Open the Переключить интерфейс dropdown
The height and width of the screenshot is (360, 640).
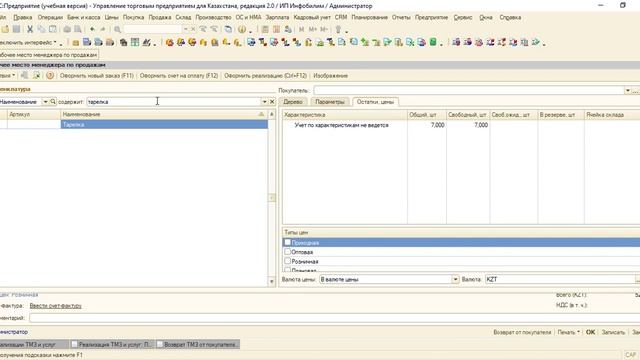point(28,42)
